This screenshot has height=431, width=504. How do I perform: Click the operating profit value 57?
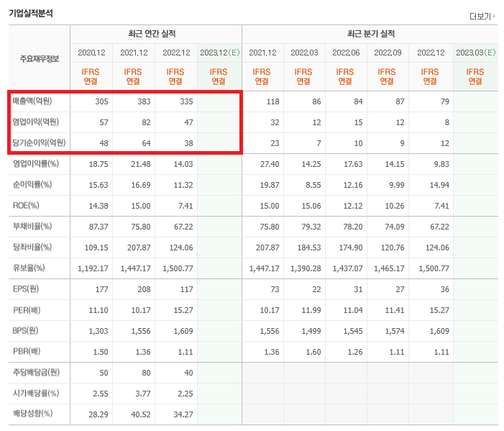click(x=104, y=122)
